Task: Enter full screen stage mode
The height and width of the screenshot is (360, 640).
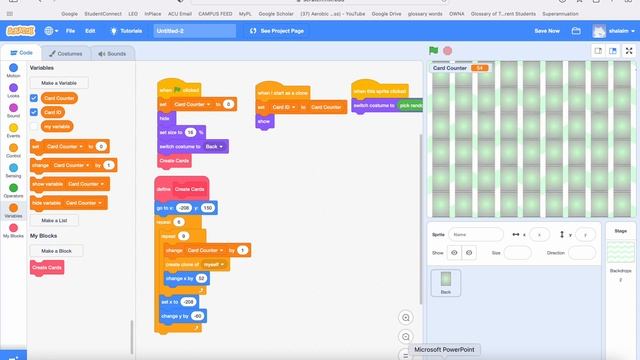Action: pos(629,51)
